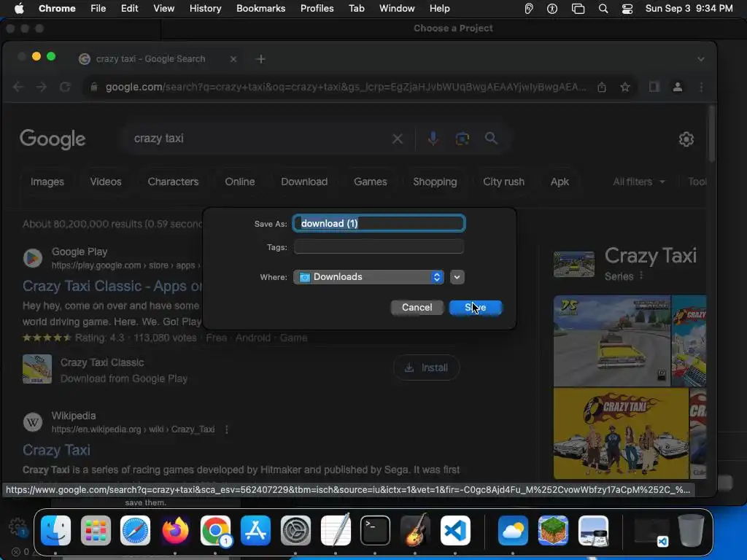Open the tab search chevron in Chrome
Screen dimensions: 747x560
701,59
